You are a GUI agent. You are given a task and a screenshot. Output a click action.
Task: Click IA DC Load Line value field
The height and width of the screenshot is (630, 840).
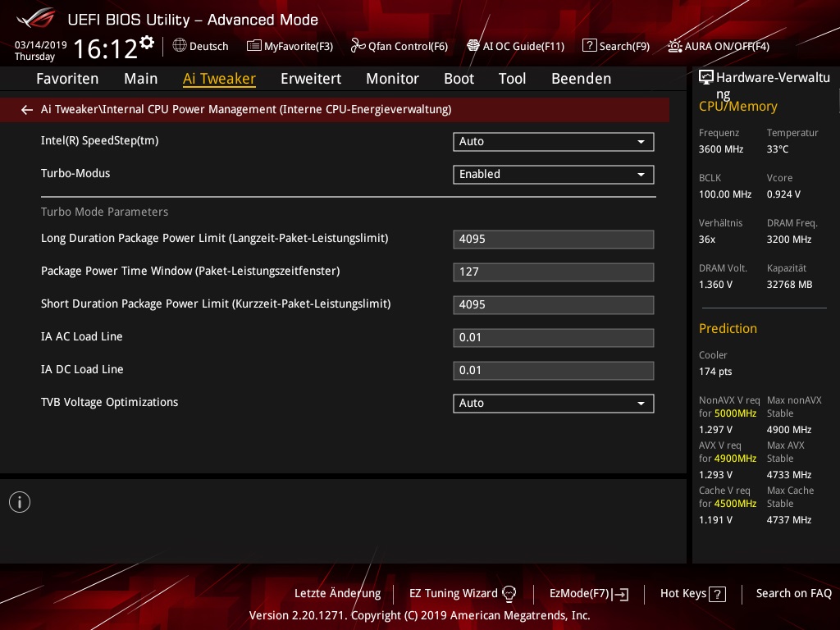point(554,371)
